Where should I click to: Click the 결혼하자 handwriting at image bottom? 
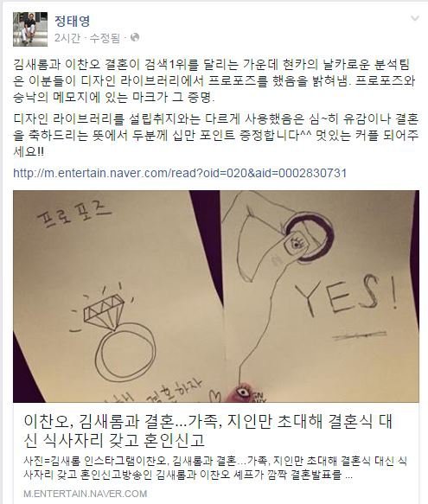point(175,391)
